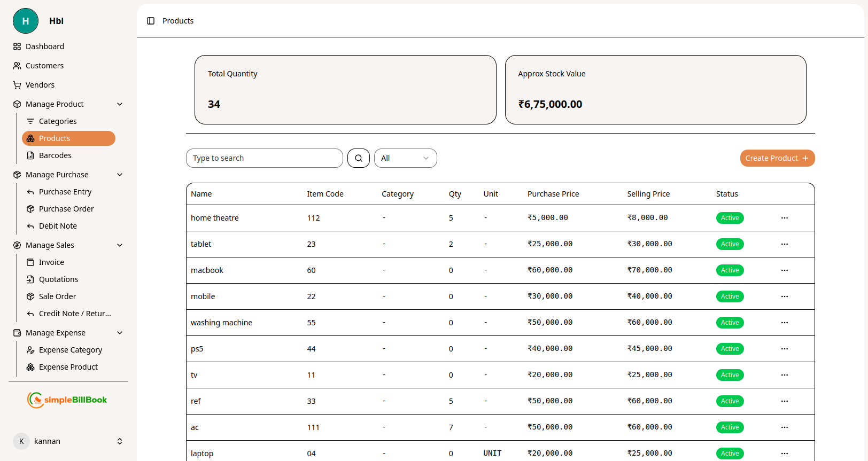Expand the kannan user account switcher
Viewport: 868px width, 461px height.
(x=120, y=441)
